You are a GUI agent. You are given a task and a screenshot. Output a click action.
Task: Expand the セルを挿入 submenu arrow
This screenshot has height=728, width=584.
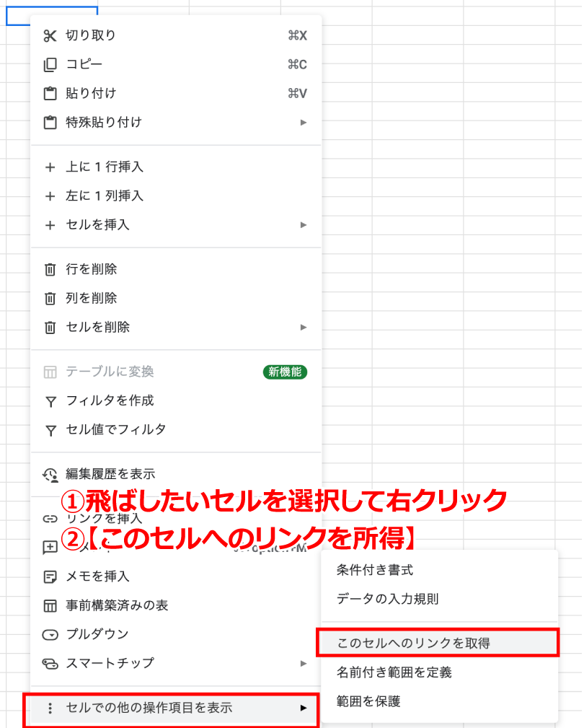[x=304, y=225]
